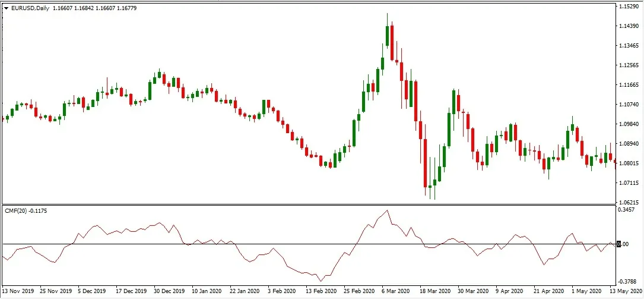Click the 1.12565 price axis label
This screenshot has height=299, width=644.
pos(629,65)
